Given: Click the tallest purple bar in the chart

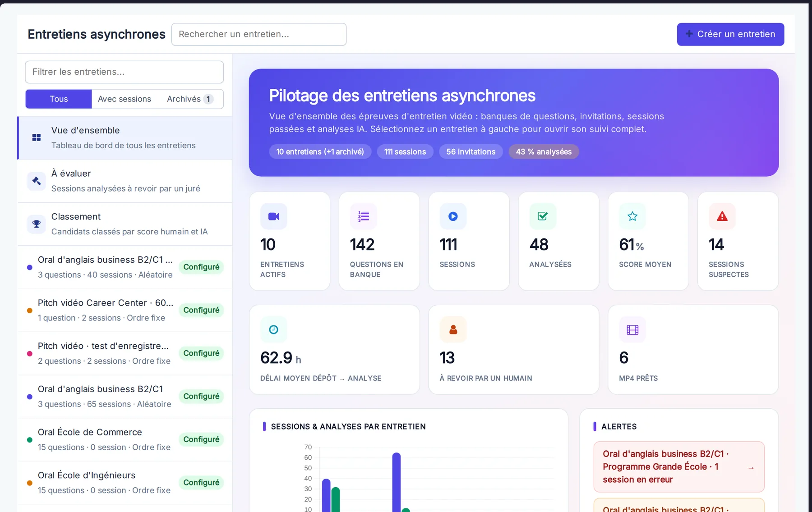Looking at the screenshot, I should coord(397,482).
